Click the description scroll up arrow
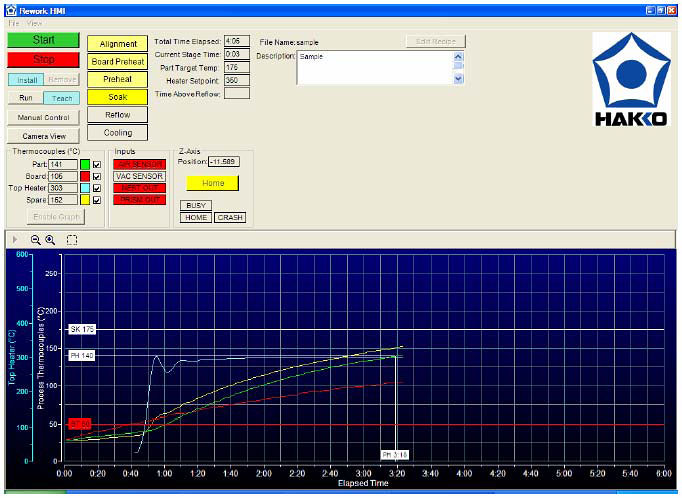 coord(458,56)
